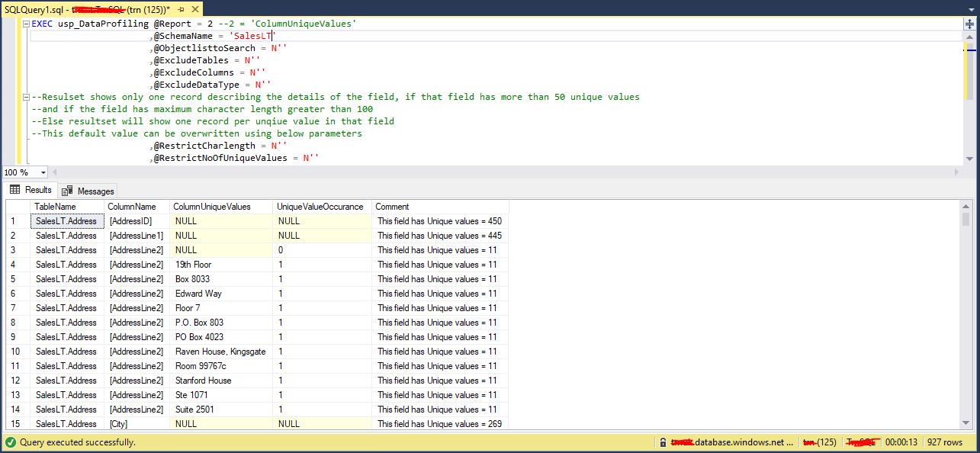Click the database server status icon

pyautogui.click(x=664, y=442)
